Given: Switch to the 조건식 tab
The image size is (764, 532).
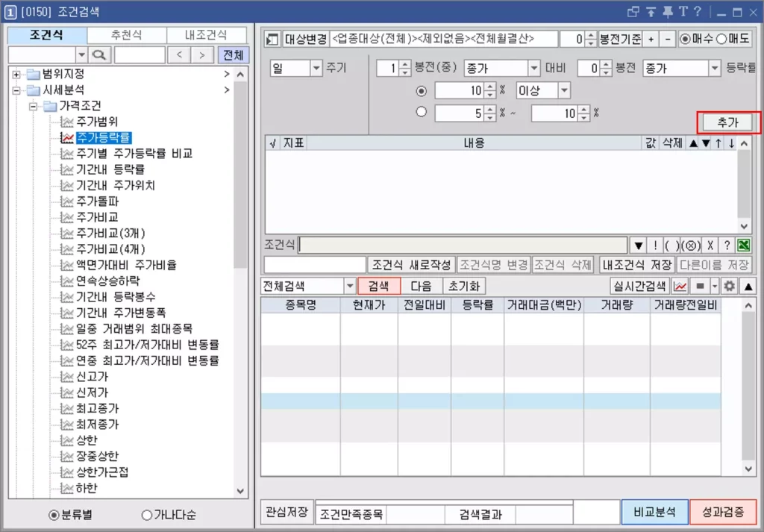Looking at the screenshot, I should pyautogui.click(x=47, y=35).
